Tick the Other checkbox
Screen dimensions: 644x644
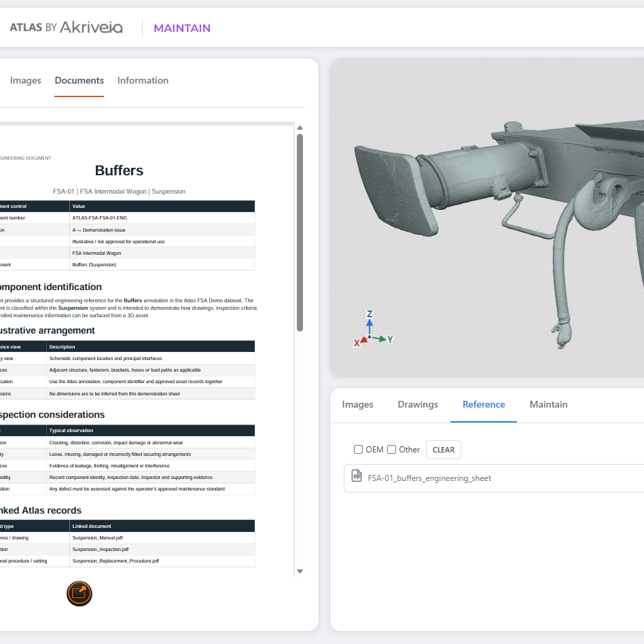pyautogui.click(x=391, y=449)
